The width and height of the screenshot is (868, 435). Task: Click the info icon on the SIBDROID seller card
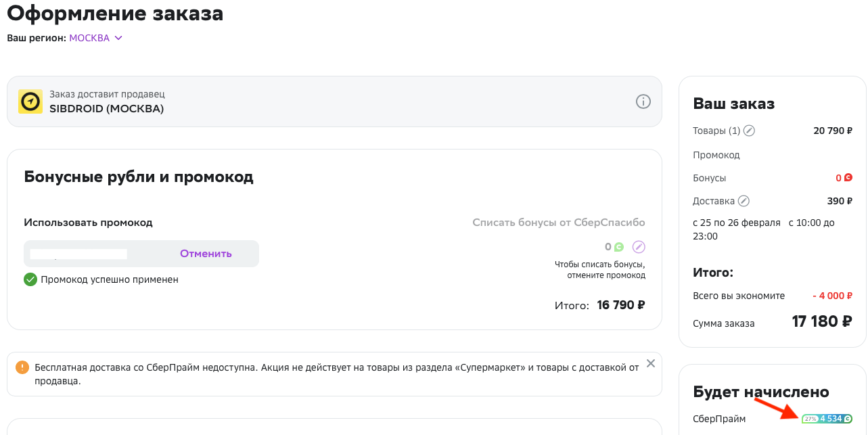coord(643,101)
